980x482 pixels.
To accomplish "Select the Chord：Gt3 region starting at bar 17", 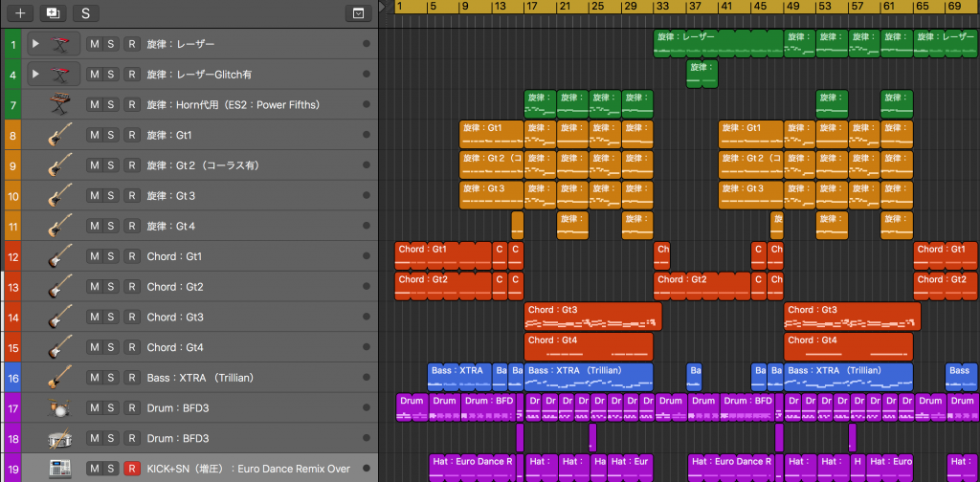I will (x=592, y=317).
